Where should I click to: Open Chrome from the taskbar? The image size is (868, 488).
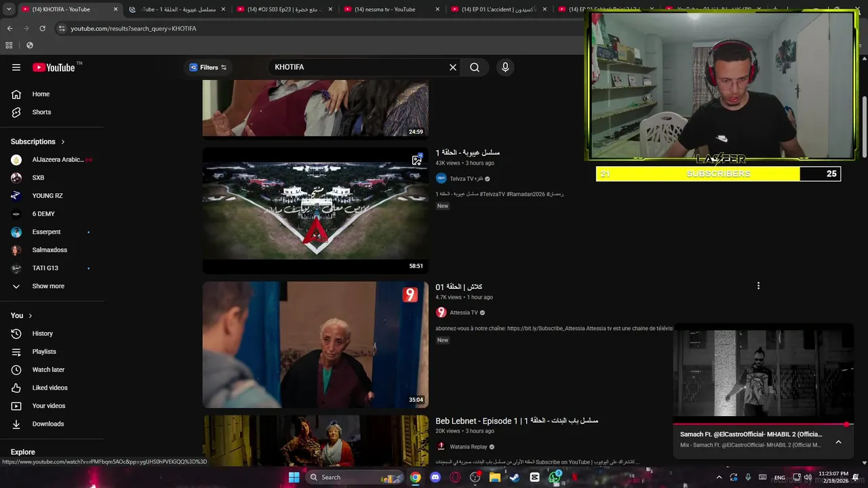tap(415, 477)
